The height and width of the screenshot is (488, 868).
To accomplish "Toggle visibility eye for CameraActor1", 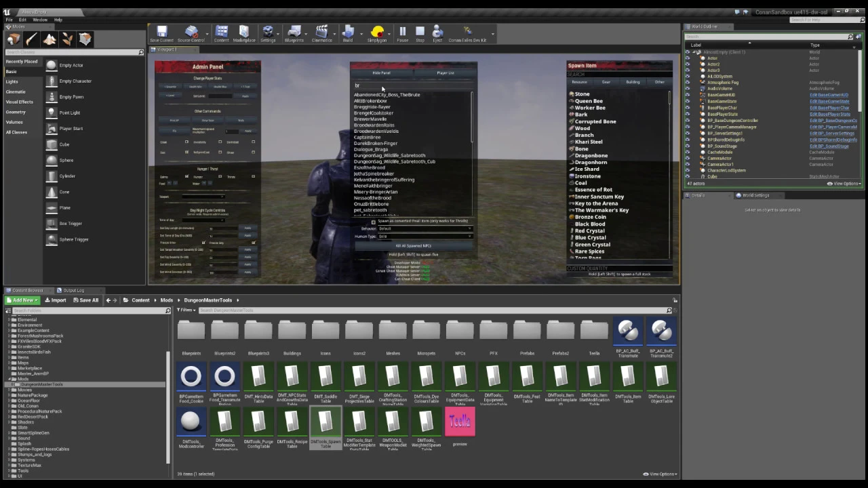I will click(688, 165).
